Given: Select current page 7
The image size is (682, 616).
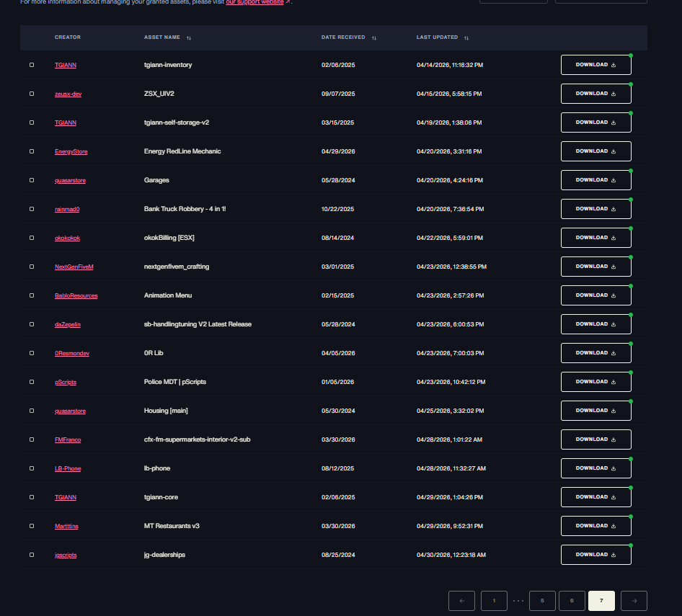Looking at the screenshot, I should click(x=601, y=601).
